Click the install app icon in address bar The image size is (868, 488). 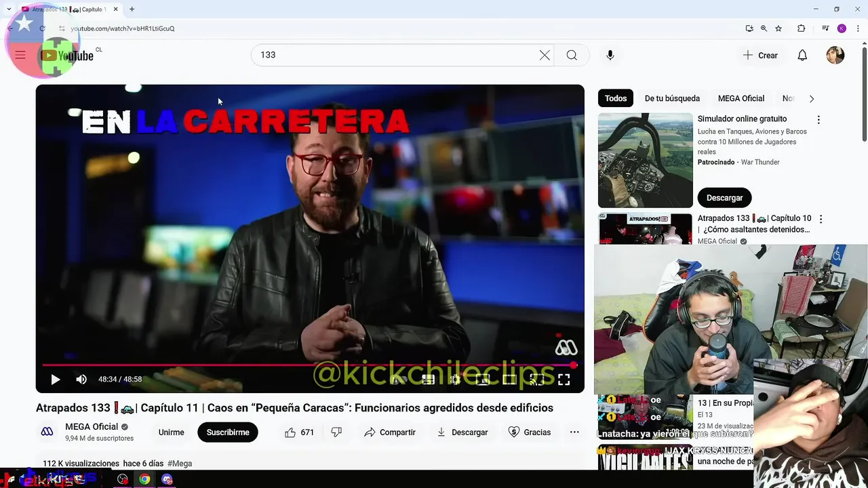coord(749,28)
